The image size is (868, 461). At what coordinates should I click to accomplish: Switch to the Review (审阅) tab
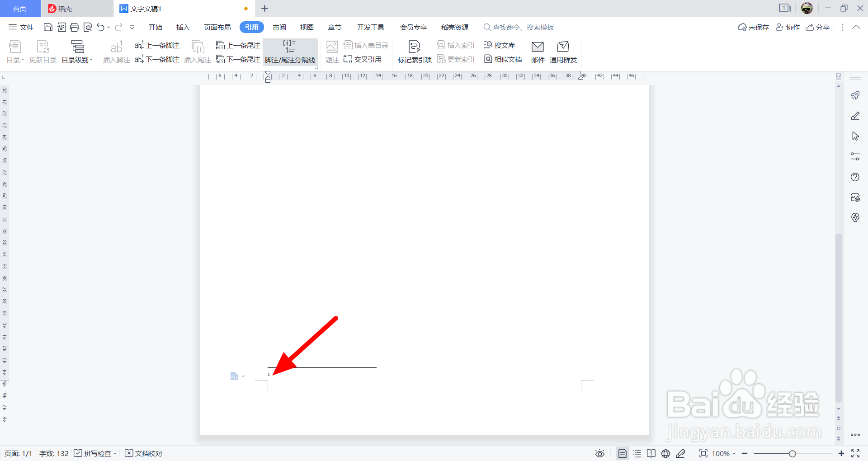[x=279, y=27]
